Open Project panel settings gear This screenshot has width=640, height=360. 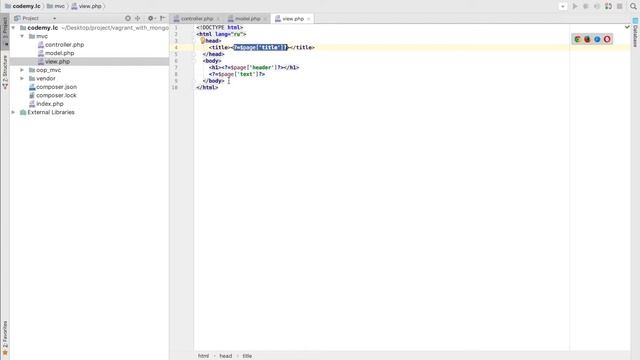(x=151, y=18)
